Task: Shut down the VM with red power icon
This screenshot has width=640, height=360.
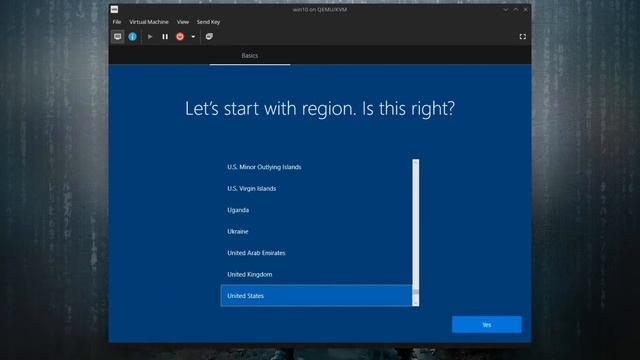Action: 180,37
